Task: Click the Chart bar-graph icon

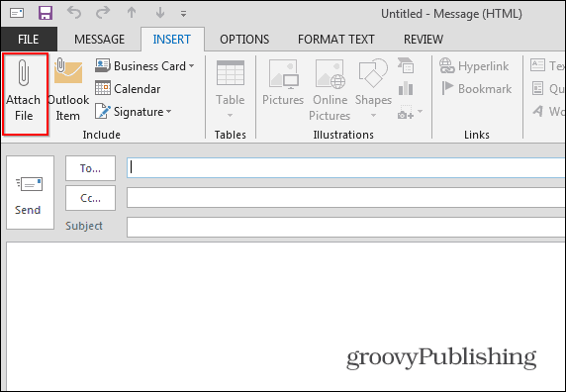Action: pos(406,88)
